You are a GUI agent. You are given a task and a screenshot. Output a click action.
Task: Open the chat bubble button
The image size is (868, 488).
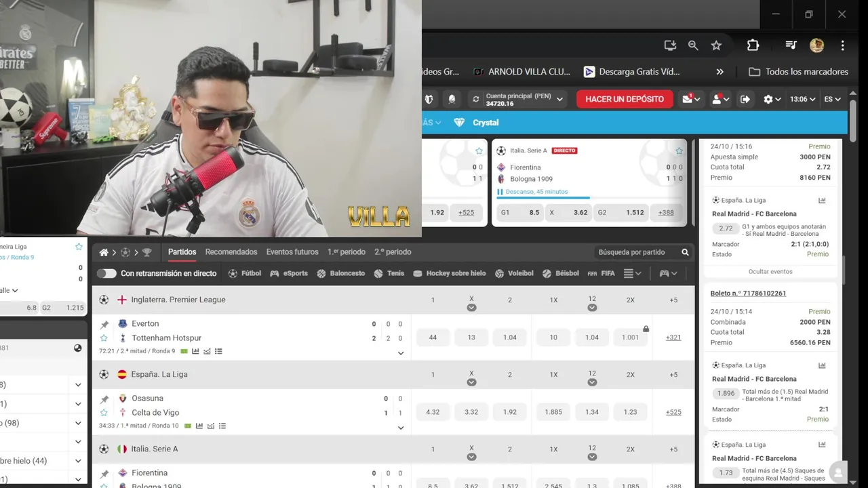(838, 472)
